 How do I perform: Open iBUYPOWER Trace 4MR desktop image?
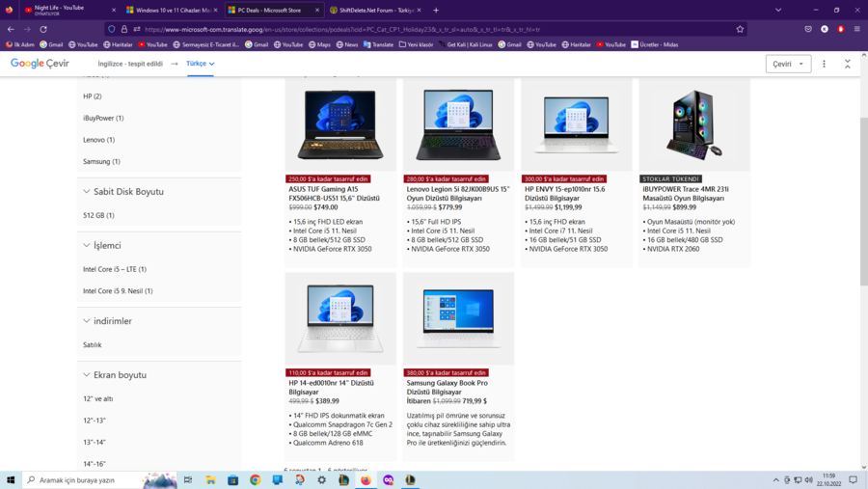694,125
